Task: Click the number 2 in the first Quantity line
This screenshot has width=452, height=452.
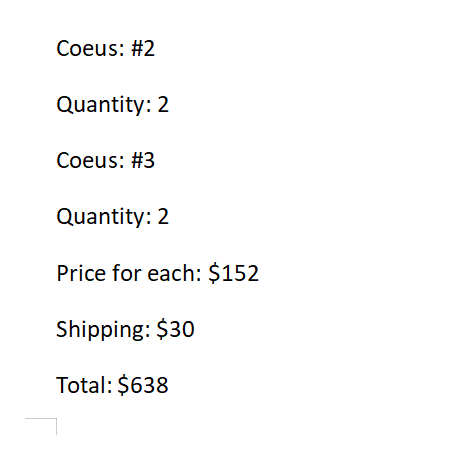Action: [x=163, y=104]
